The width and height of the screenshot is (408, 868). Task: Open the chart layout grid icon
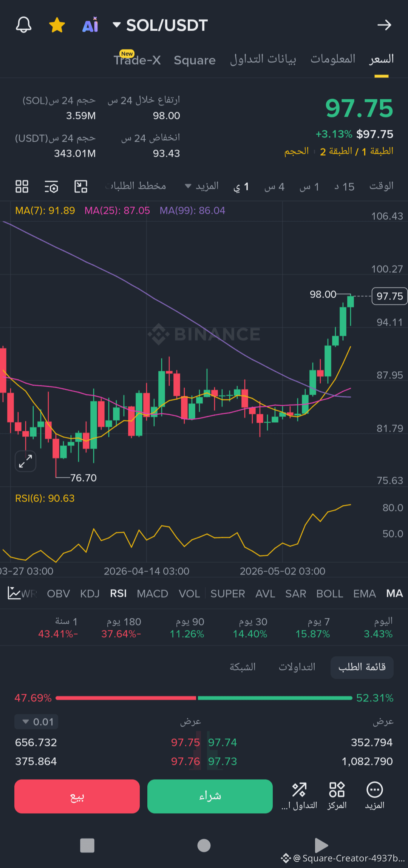[22, 186]
